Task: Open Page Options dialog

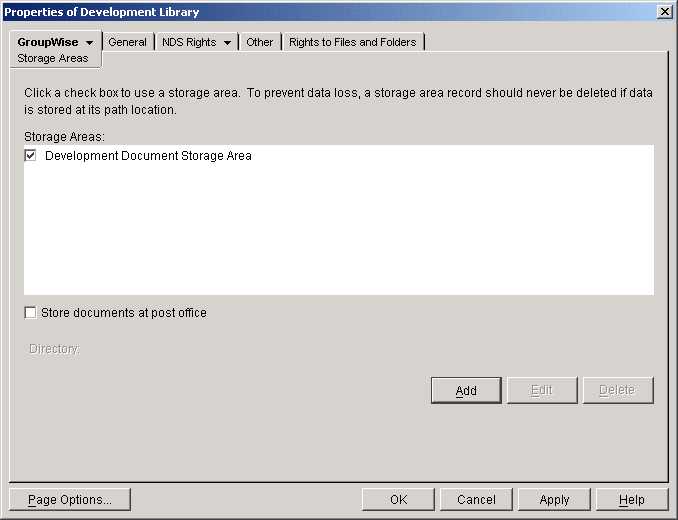Action: (x=70, y=500)
